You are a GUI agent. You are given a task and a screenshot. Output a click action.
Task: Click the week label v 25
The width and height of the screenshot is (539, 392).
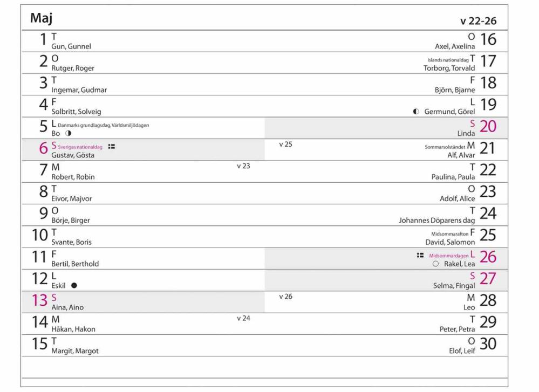coord(285,145)
